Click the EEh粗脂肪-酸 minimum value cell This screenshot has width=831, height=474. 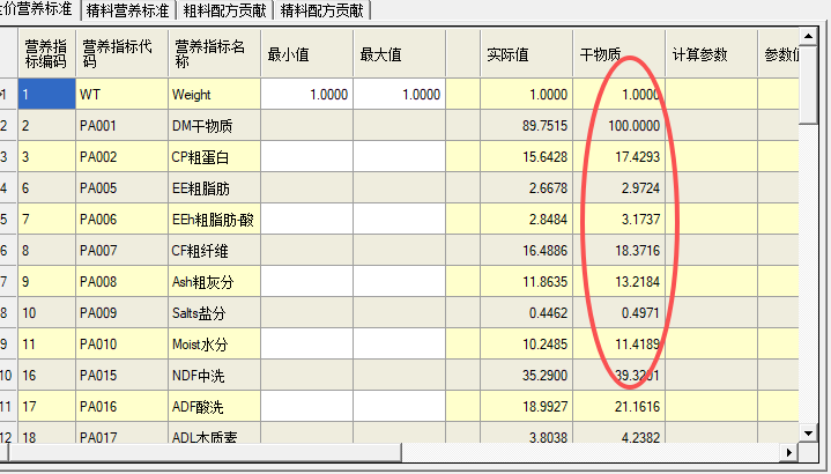coord(307,219)
